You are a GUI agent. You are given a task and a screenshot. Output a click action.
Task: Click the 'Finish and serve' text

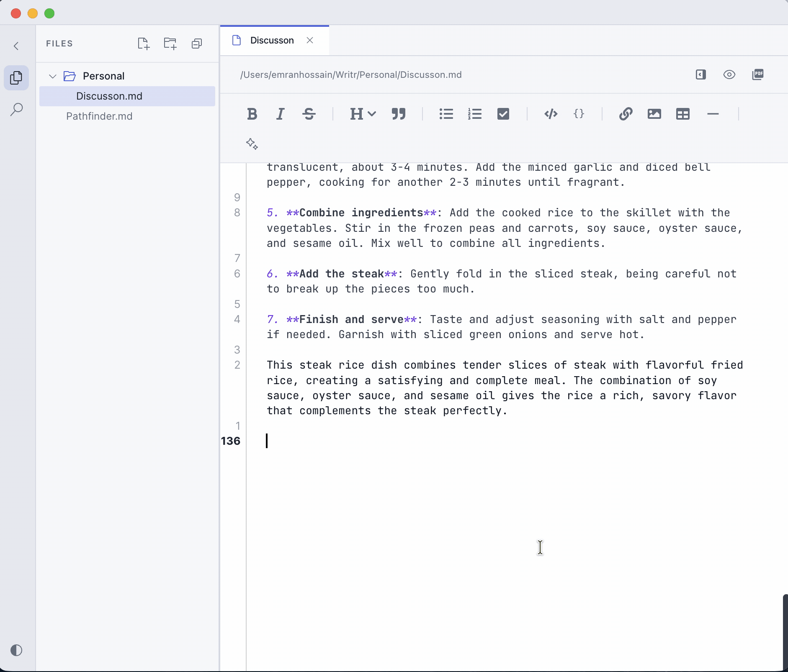point(352,319)
